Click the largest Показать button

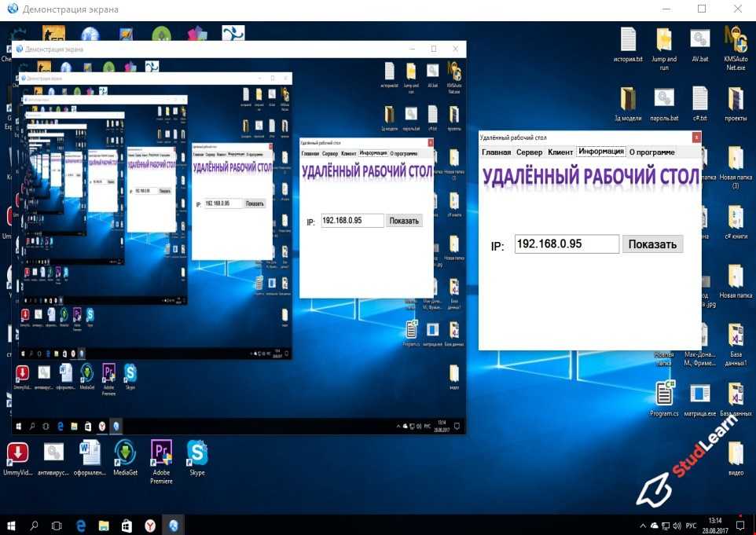652,244
